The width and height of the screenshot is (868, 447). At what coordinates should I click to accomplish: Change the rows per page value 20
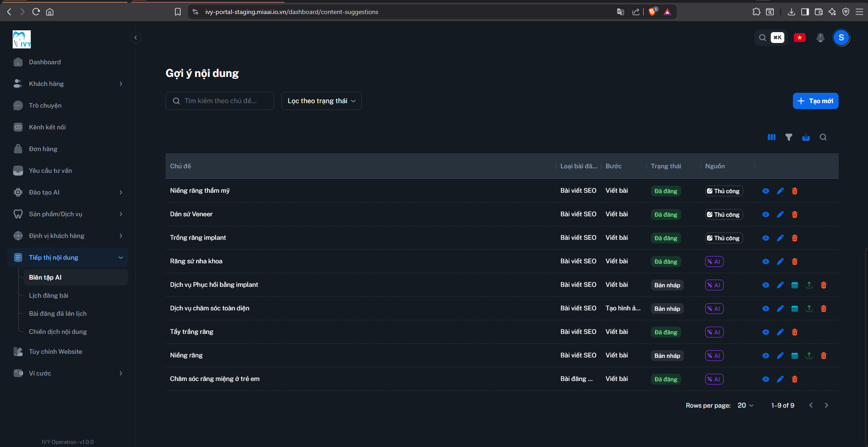[745, 405]
